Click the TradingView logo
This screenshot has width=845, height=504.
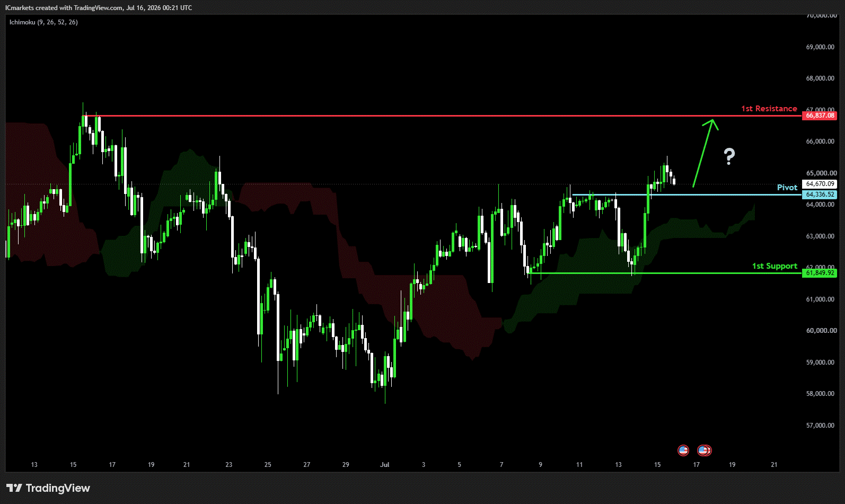click(x=48, y=488)
